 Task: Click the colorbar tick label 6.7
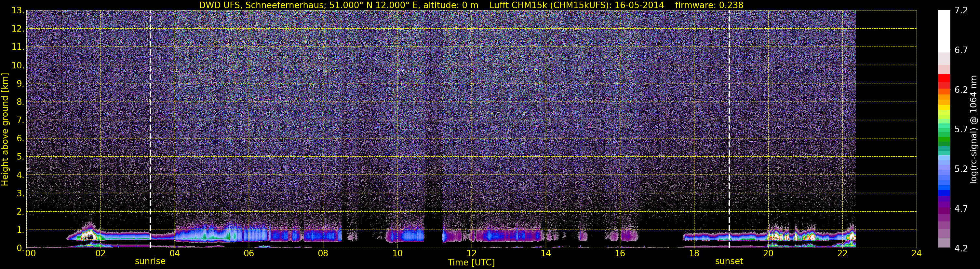(961, 50)
